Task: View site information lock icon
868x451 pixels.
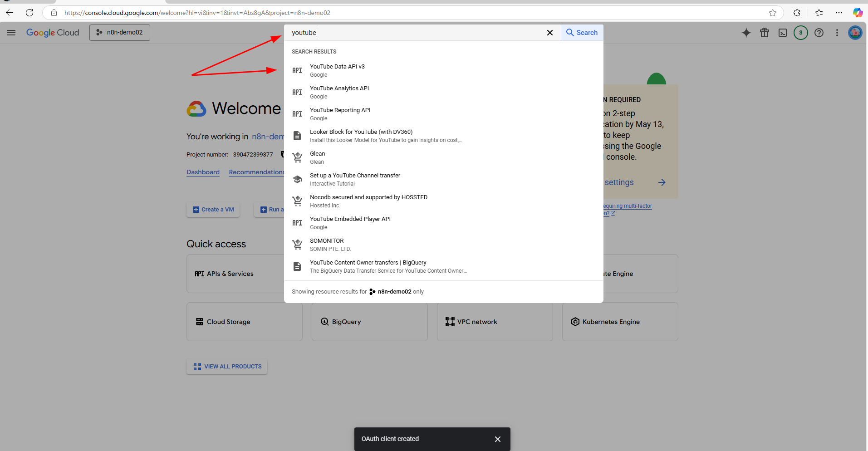Action: [54, 13]
